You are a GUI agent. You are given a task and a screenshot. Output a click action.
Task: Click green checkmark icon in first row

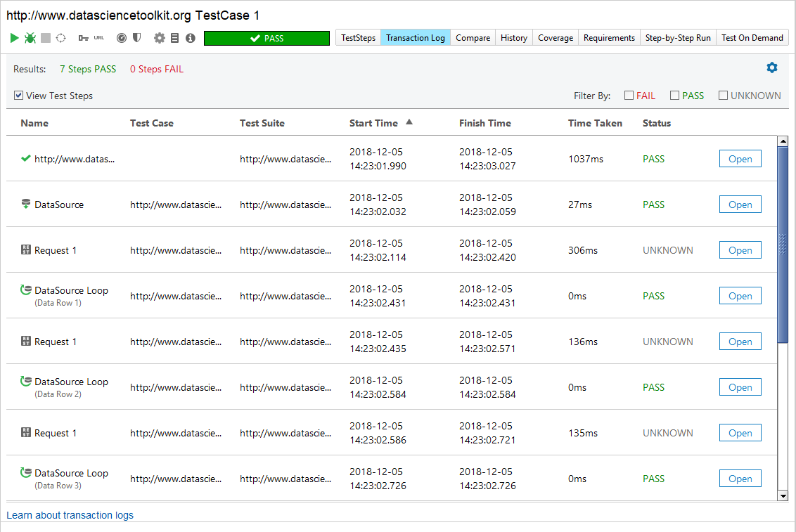pyautogui.click(x=25, y=158)
